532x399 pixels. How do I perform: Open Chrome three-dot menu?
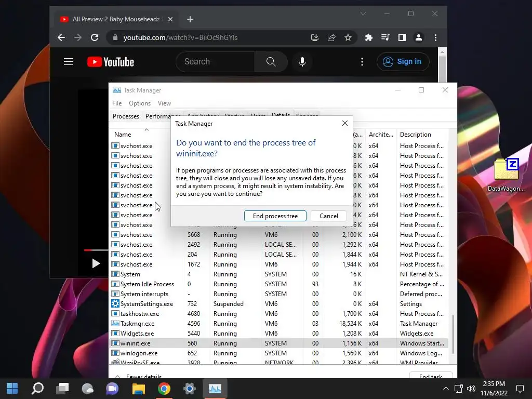pos(436,37)
